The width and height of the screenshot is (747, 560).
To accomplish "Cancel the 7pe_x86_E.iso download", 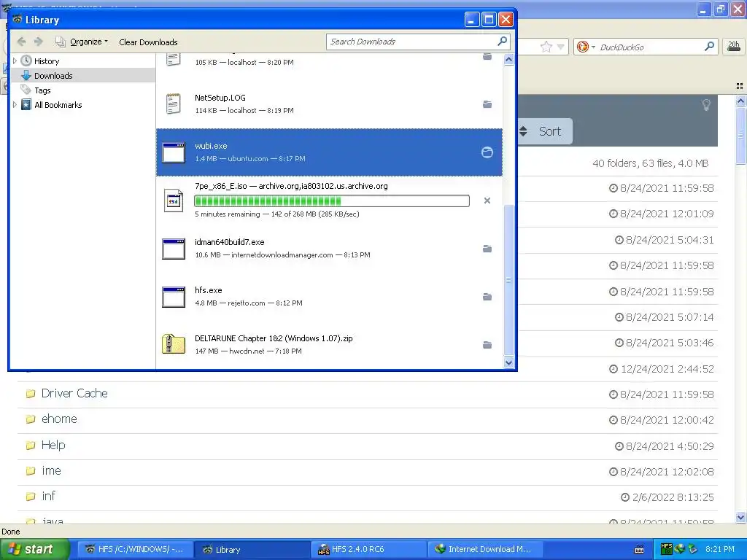I will [487, 201].
